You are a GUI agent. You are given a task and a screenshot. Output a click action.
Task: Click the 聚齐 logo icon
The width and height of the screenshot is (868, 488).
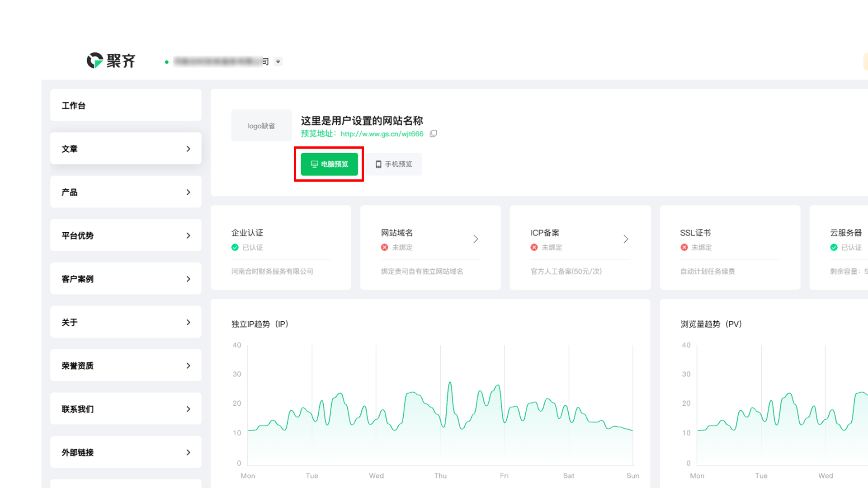pyautogui.click(x=94, y=61)
